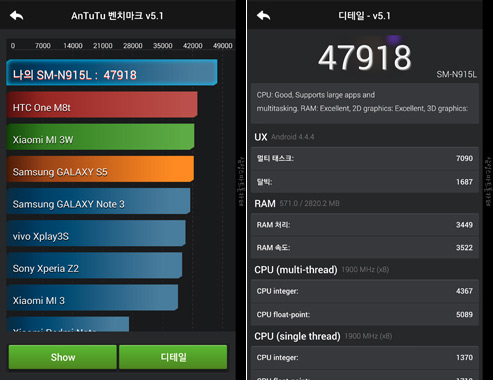Tap multi-thread CPU float-point 5089 row
Screen dimensions: 493x380
[365, 314]
